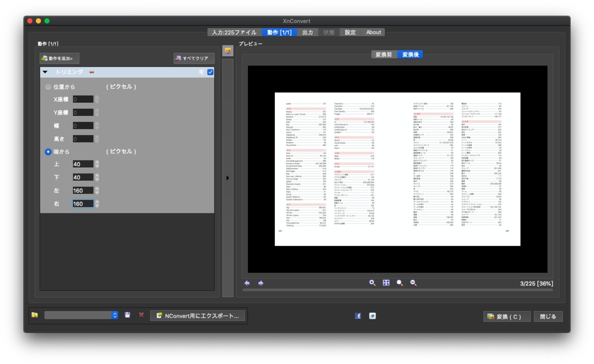Zoom out of the preview image
Image resolution: width=594 pixels, height=364 pixels.
pos(413,283)
